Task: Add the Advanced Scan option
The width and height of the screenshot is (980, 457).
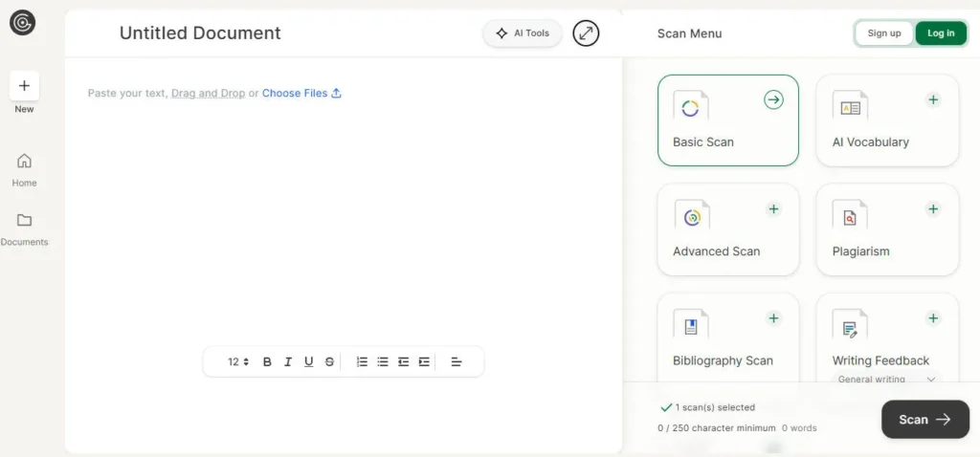Action: coord(773,209)
